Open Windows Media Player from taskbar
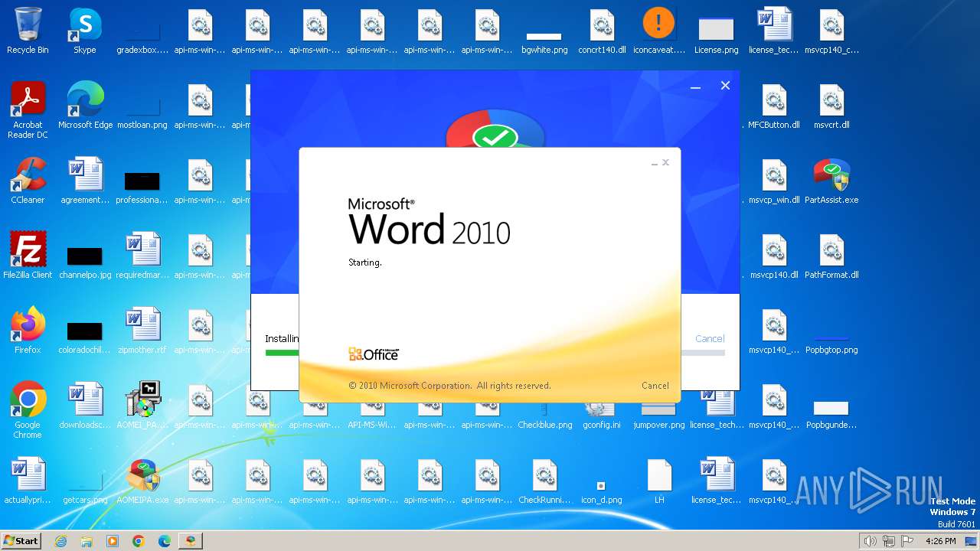Viewport: 980px width, 551px height. coord(113,541)
